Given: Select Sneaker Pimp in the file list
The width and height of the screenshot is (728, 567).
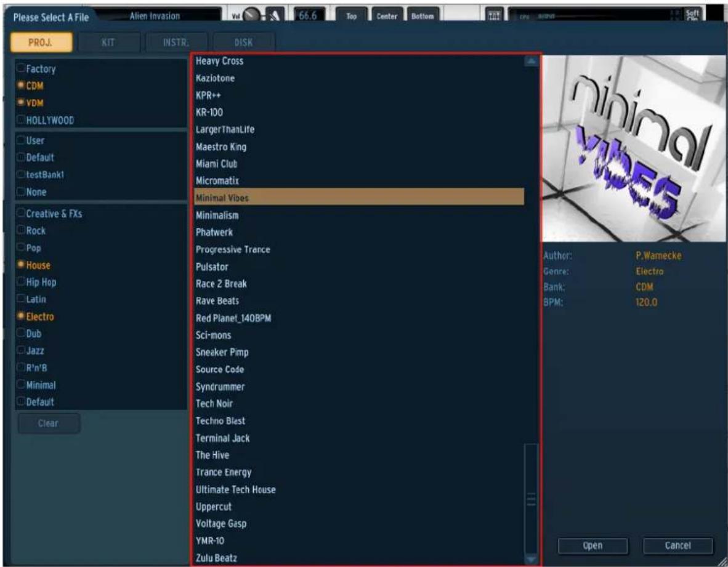Looking at the screenshot, I should point(359,352).
